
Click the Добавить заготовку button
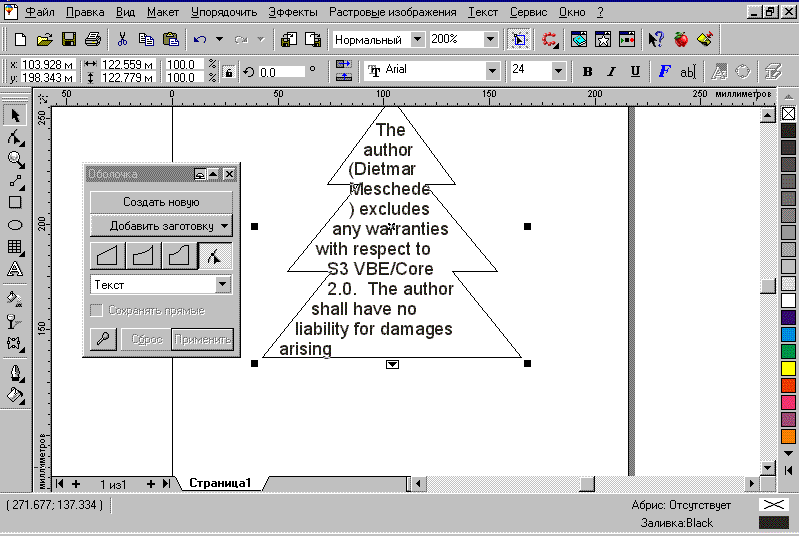[x=161, y=226]
